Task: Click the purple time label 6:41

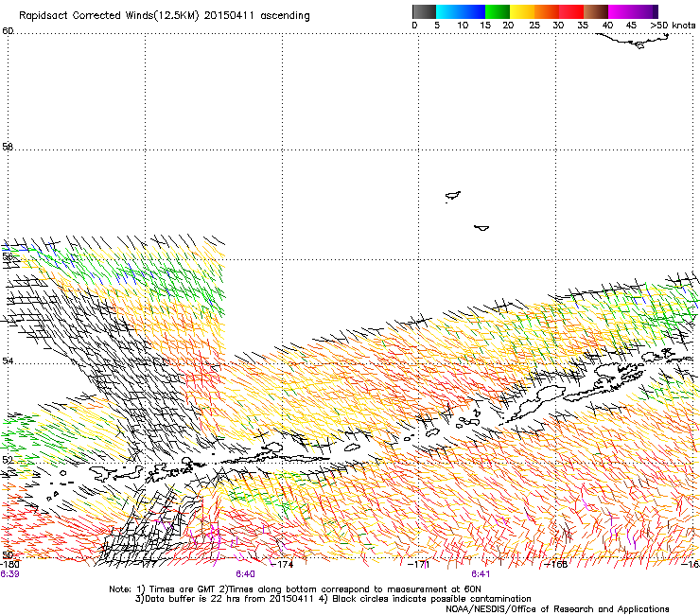Action: pyautogui.click(x=481, y=574)
